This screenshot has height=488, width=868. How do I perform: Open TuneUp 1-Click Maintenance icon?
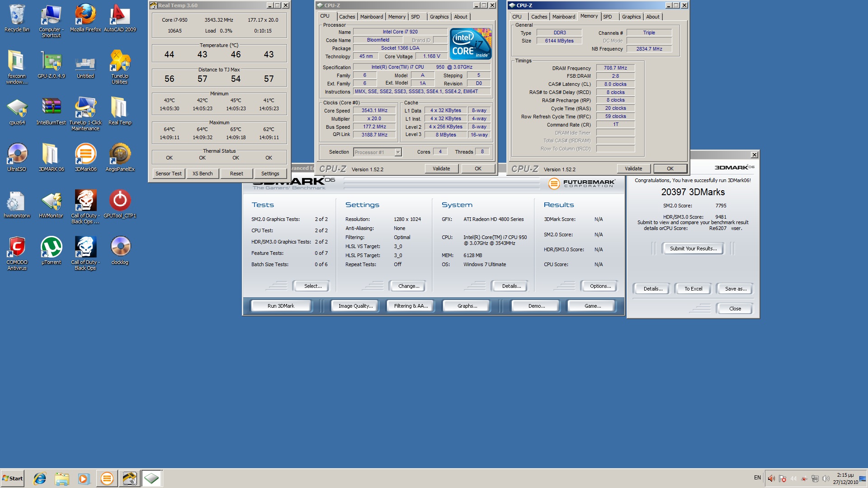pos(85,114)
